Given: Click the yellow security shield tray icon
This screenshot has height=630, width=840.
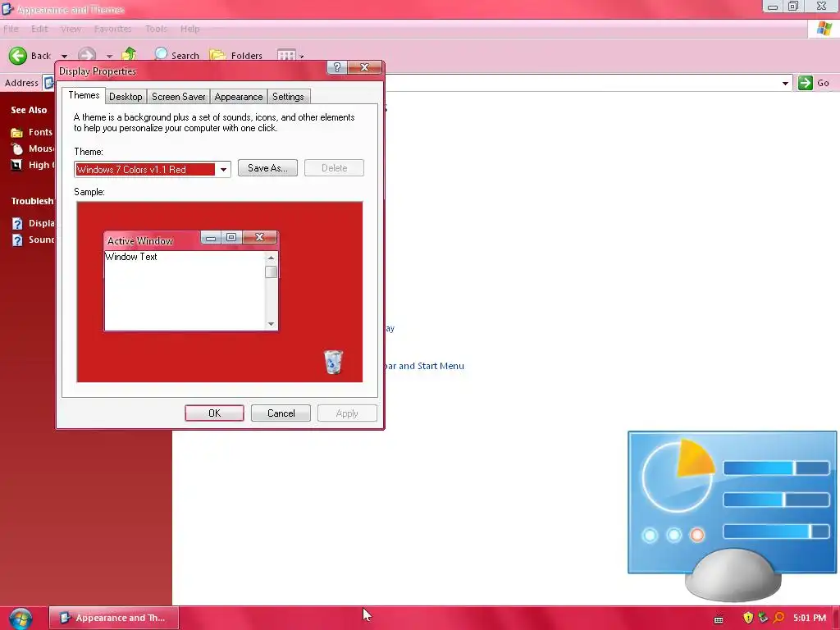Looking at the screenshot, I should pyautogui.click(x=748, y=618).
